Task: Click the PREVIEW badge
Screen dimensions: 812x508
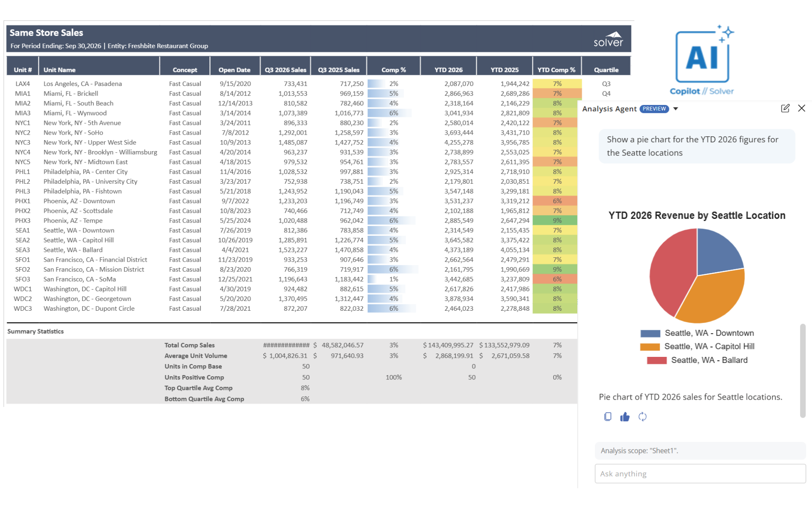Action: click(654, 109)
